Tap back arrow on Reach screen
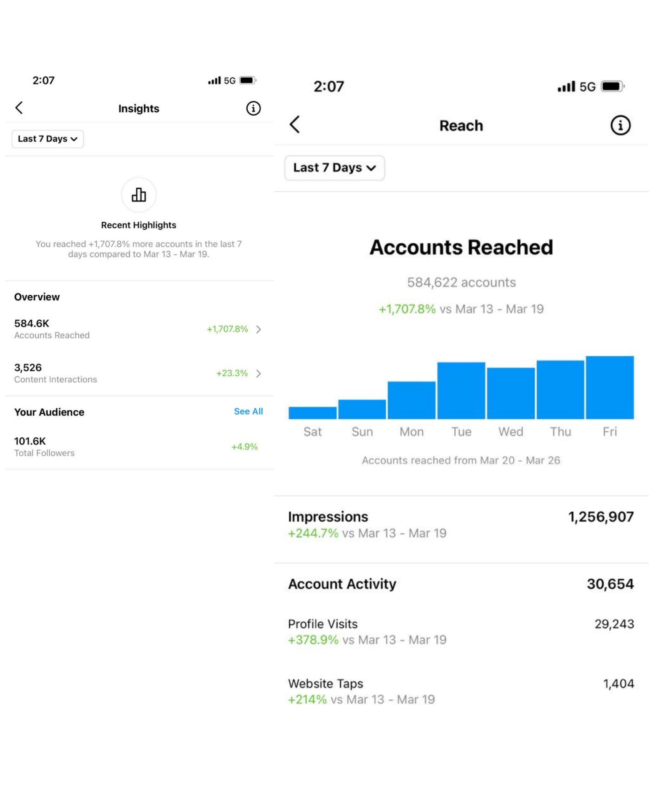This screenshot has width=649, height=812. [295, 124]
